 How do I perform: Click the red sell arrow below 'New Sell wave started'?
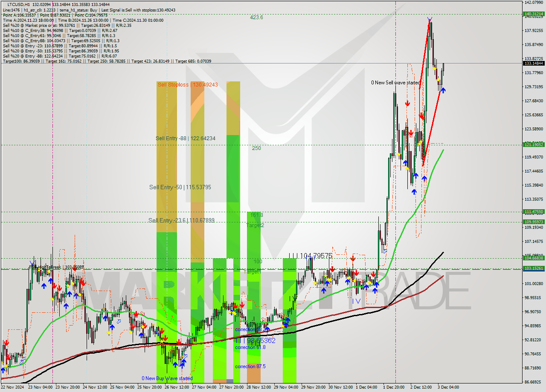[x=408, y=103]
